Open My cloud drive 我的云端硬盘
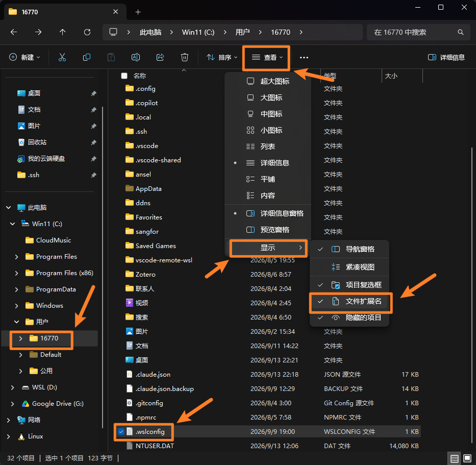This screenshot has width=476, height=465. 41,159
